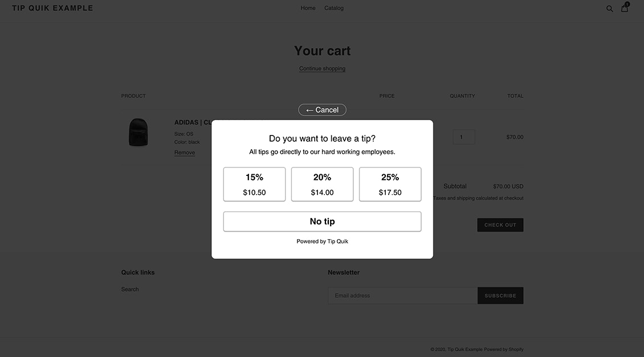This screenshot has width=644, height=357.
Task: Hit the Subscribe button
Action: 500,296
